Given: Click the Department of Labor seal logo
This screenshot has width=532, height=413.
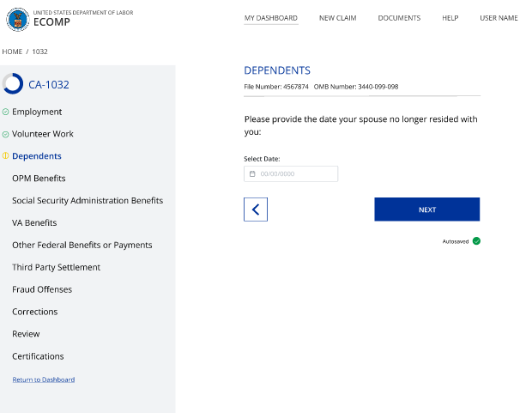Looking at the screenshot, I should pos(17,19).
